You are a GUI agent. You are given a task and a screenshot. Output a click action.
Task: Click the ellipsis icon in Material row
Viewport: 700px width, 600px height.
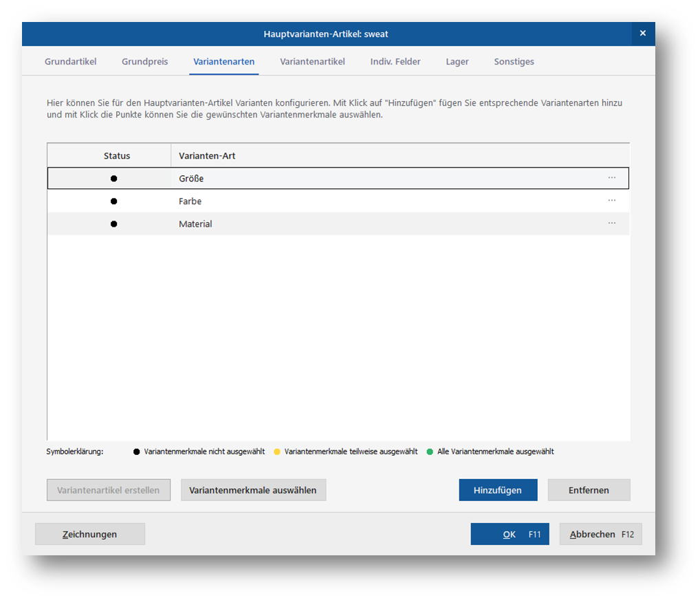pyautogui.click(x=611, y=223)
